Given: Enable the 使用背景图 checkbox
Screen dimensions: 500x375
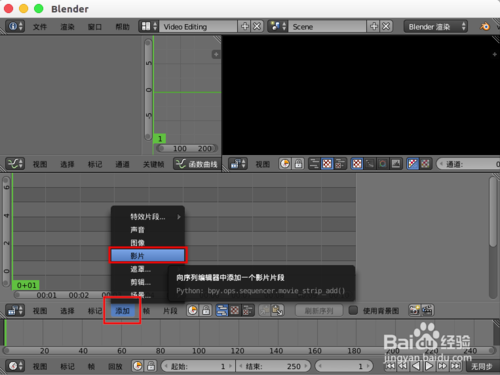Looking at the screenshot, I should coord(353,310).
